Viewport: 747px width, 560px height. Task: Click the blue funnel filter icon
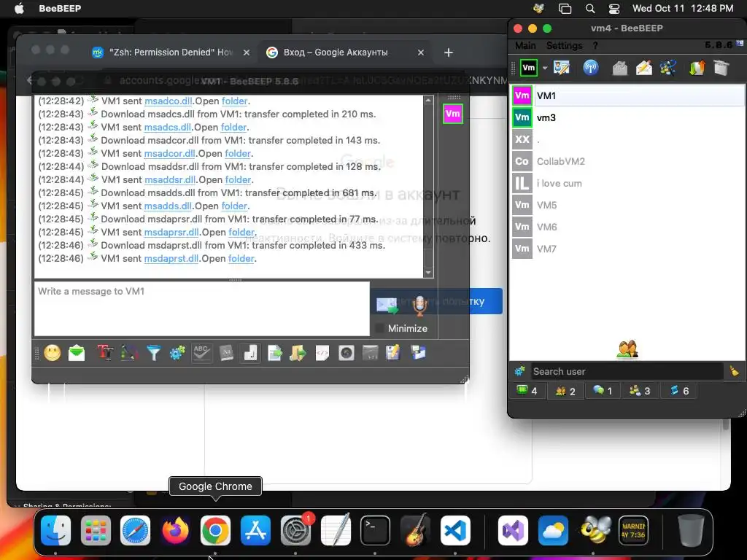tap(153, 353)
